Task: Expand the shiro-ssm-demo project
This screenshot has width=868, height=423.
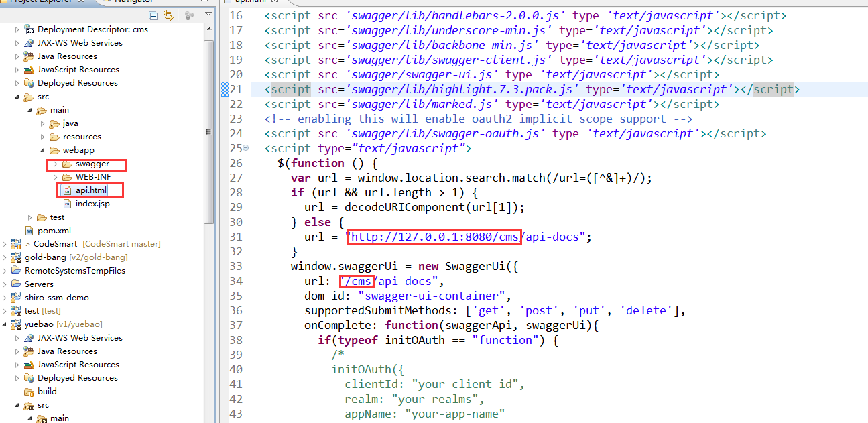Action: 5,297
